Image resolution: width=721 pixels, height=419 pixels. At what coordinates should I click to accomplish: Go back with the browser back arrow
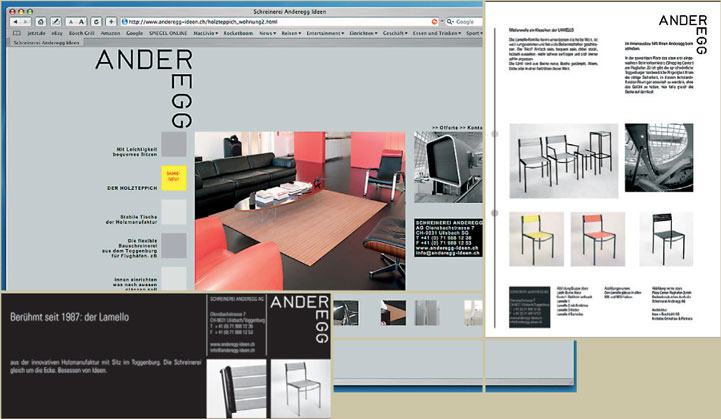(16, 22)
